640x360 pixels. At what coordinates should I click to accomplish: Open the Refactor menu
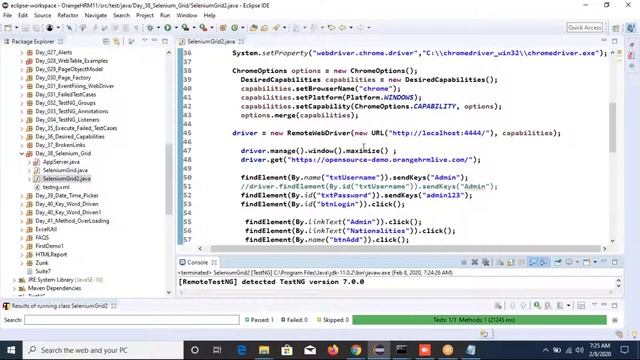pos(68,15)
